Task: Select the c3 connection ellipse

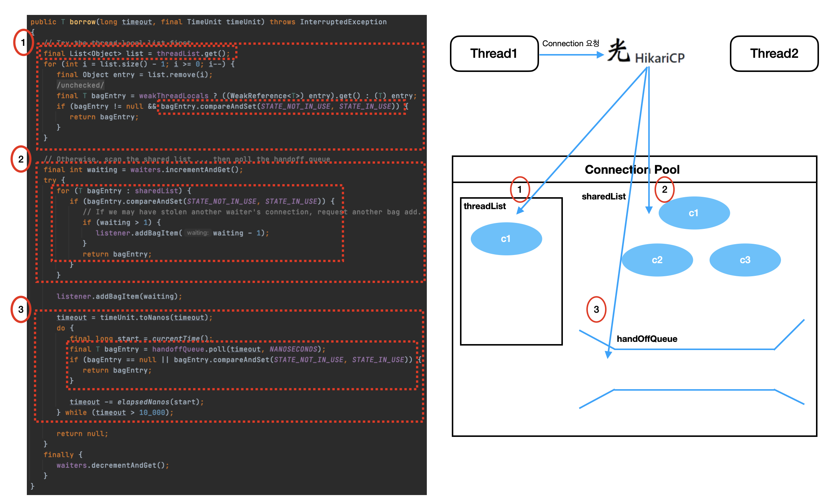Action: pos(745,260)
